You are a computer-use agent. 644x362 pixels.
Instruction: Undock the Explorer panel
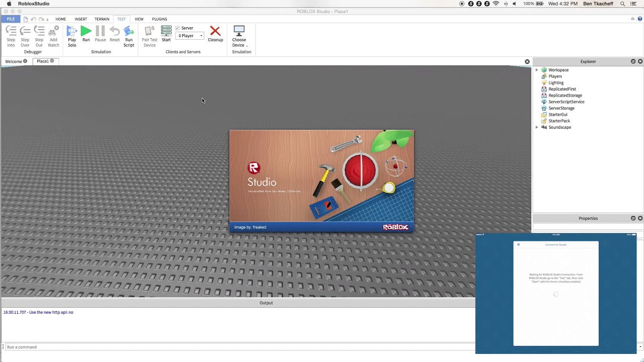633,61
